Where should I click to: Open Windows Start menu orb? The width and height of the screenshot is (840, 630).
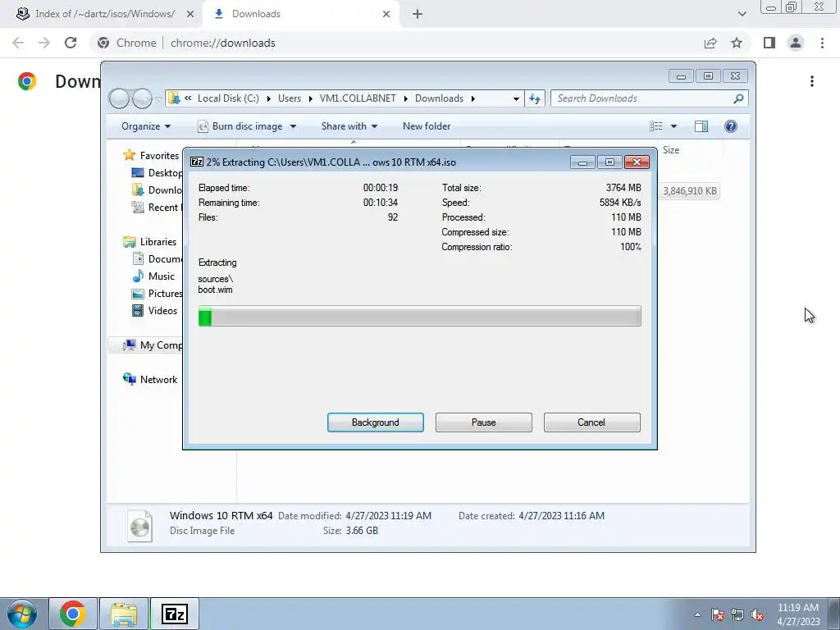22,614
